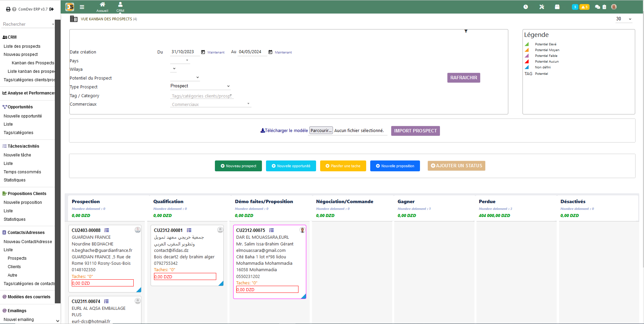Click Télécharger le modèle link
The width and height of the screenshot is (644, 324).
click(286, 130)
